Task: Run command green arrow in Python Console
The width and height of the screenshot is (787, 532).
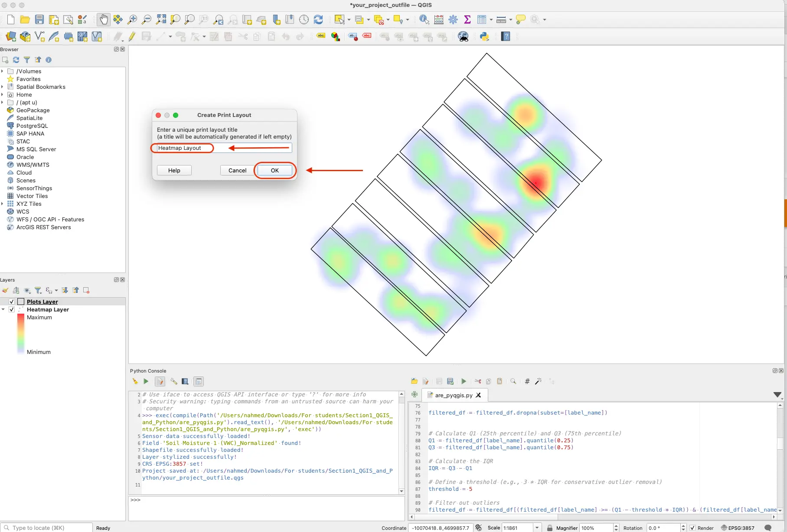Action: point(146,381)
